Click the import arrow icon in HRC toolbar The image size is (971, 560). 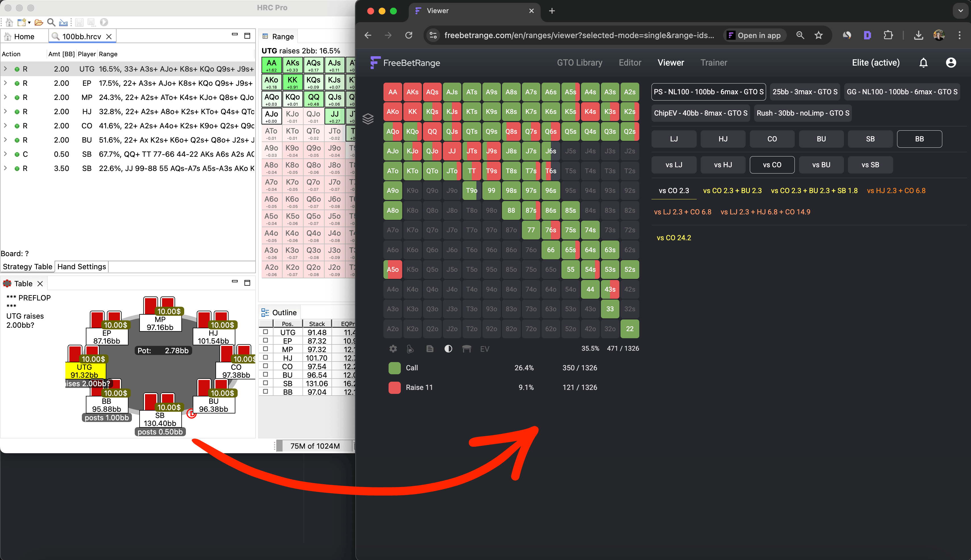(x=63, y=22)
